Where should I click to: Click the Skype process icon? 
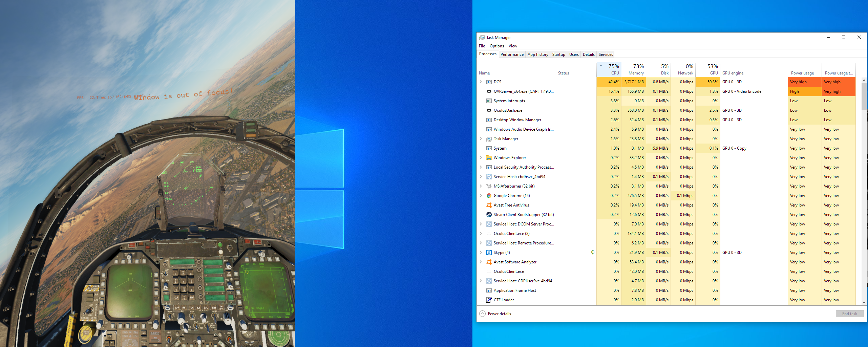(489, 253)
